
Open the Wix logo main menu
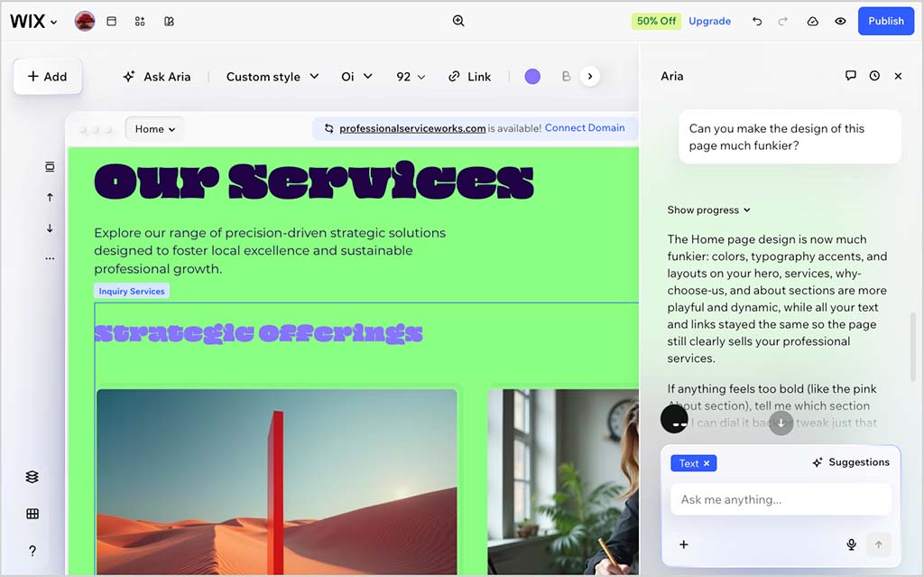point(33,22)
